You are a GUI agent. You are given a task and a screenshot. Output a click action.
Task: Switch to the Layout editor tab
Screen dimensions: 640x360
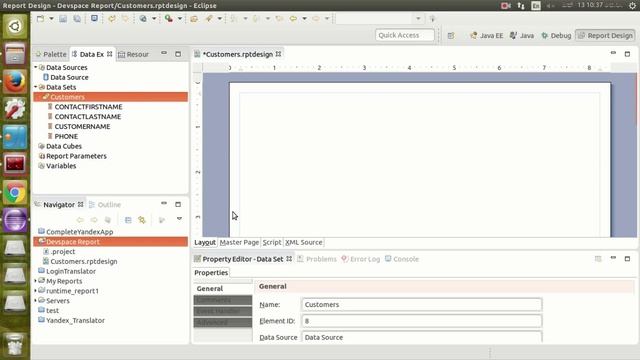205,242
